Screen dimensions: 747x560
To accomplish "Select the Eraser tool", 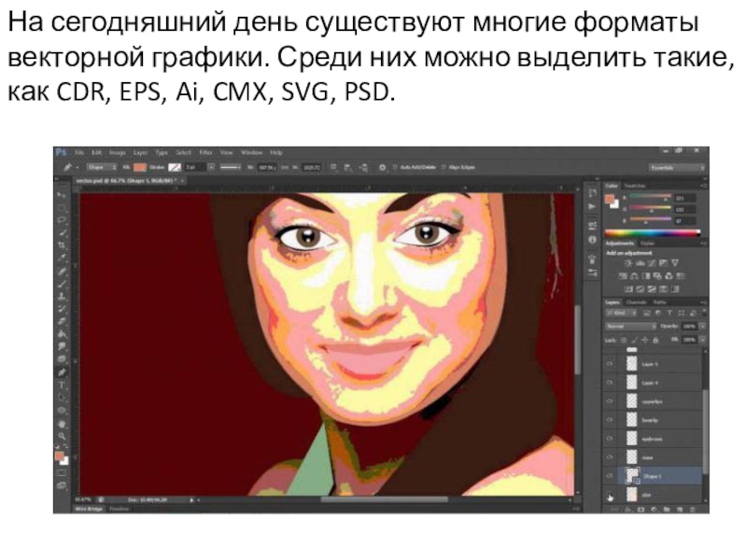I will coord(62,321).
